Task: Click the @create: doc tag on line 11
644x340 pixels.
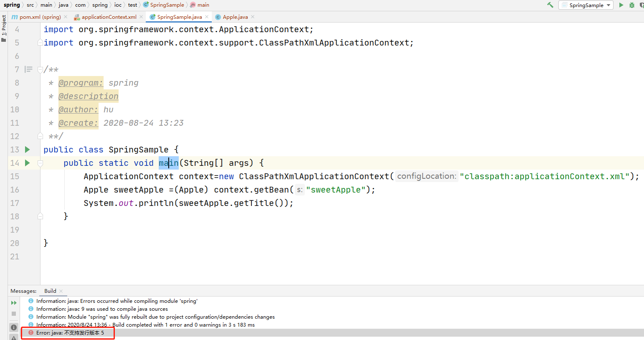Action: [x=78, y=123]
